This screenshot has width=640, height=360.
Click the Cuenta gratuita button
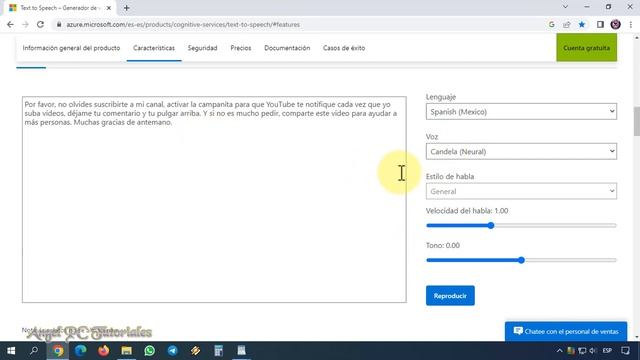pyautogui.click(x=587, y=48)
